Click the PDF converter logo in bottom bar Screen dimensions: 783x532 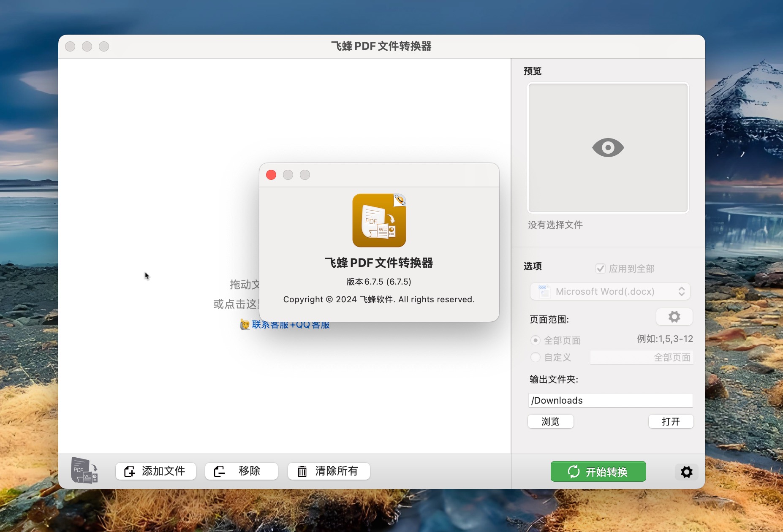coord(84,470)
